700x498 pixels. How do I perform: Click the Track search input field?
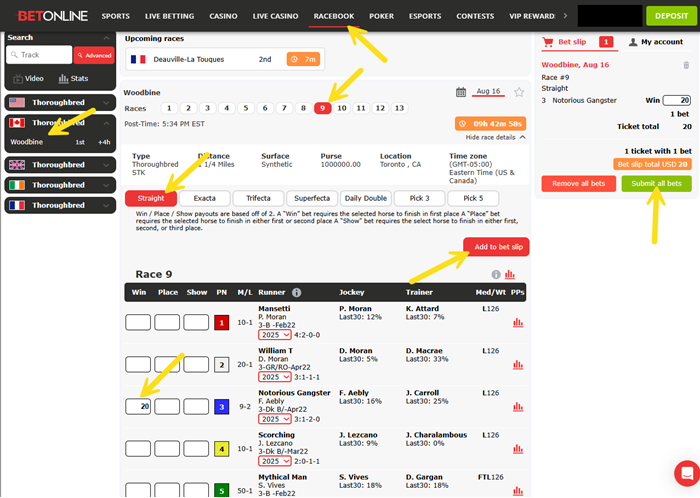point(40,55)
